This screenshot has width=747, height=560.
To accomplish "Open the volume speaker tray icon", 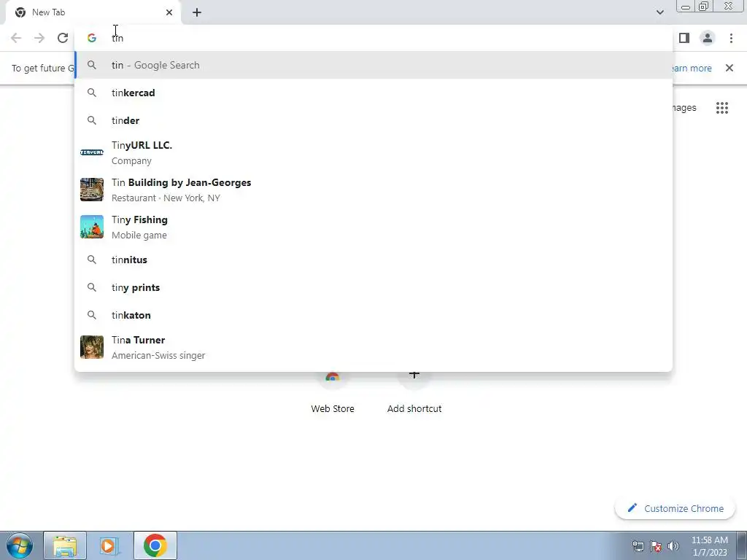I will pyautogui.click(x=673, y=546).
